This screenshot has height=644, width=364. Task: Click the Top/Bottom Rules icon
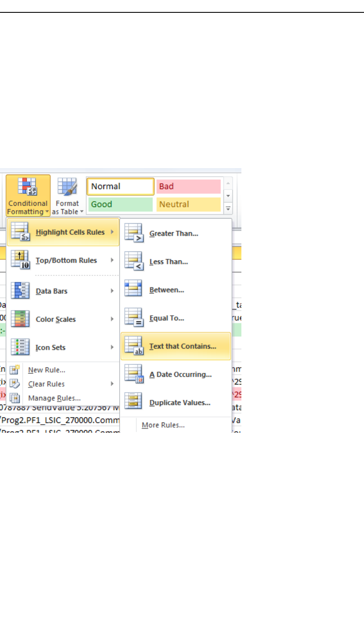point(20,260)
